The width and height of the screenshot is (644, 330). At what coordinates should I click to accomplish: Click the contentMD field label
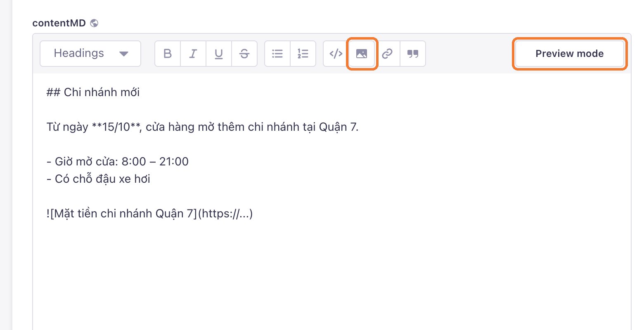[x=59, y=23]
